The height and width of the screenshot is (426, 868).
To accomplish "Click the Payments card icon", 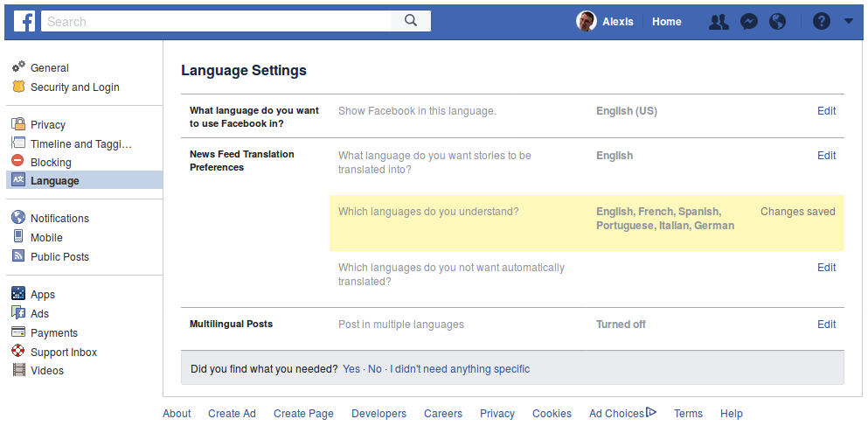I will 19,332.
